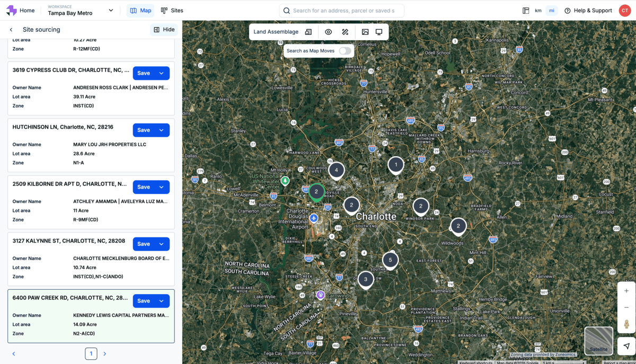Expand Save options for 6400 Paw Creek Rd
Viewport: 636px width, 364px height.
162,301
